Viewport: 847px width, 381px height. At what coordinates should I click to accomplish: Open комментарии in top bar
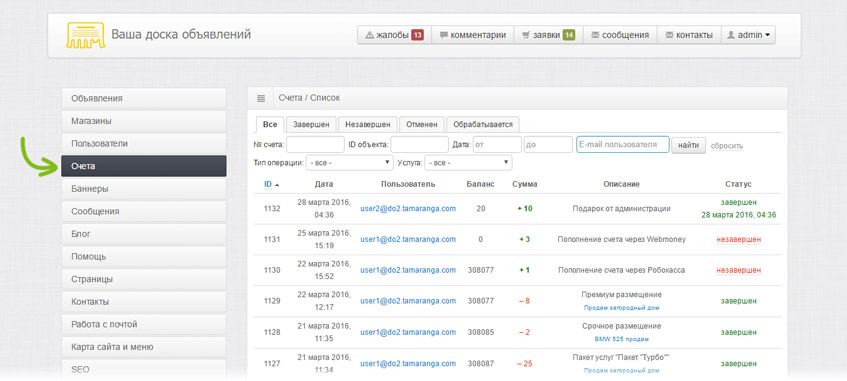click(473, 35)
